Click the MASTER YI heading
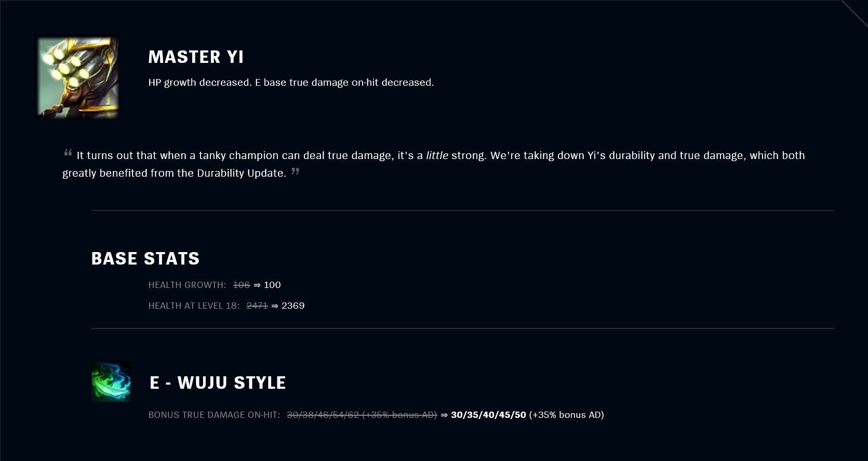The height and width of the screenshot is (461, 868). point(196,57)
